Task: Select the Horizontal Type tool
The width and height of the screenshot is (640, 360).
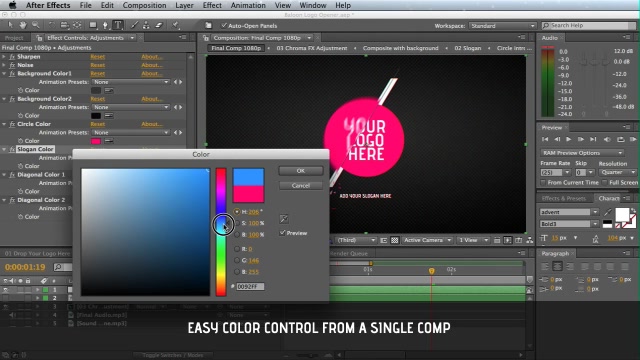Action: coord(118,25)
